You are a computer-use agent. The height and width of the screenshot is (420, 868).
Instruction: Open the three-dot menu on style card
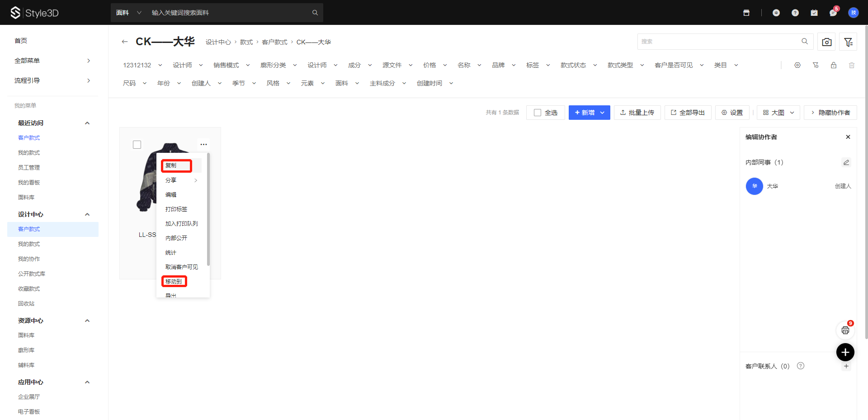(x=203, y=145)
